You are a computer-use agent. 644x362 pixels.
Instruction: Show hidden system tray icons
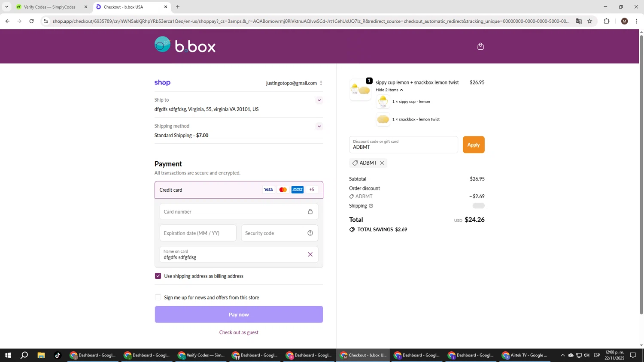point(562,355)
